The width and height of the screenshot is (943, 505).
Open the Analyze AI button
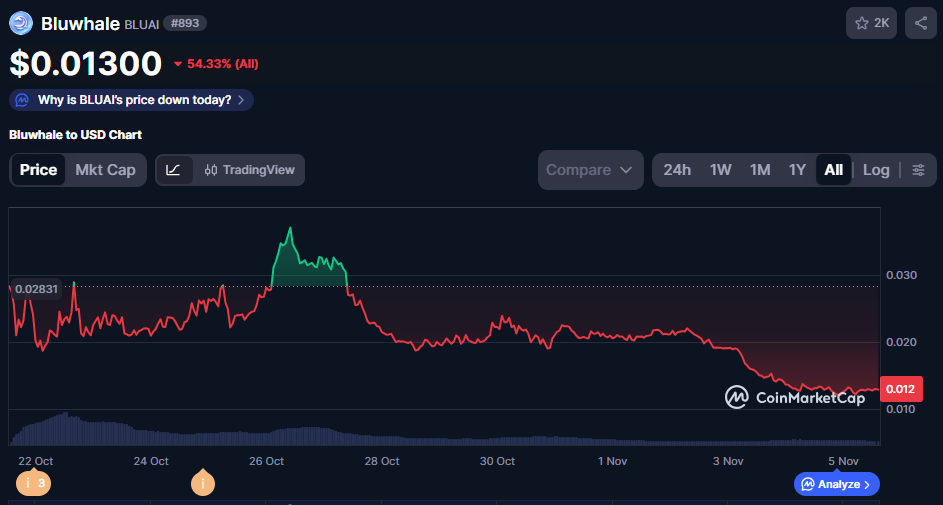coord(837,484)
